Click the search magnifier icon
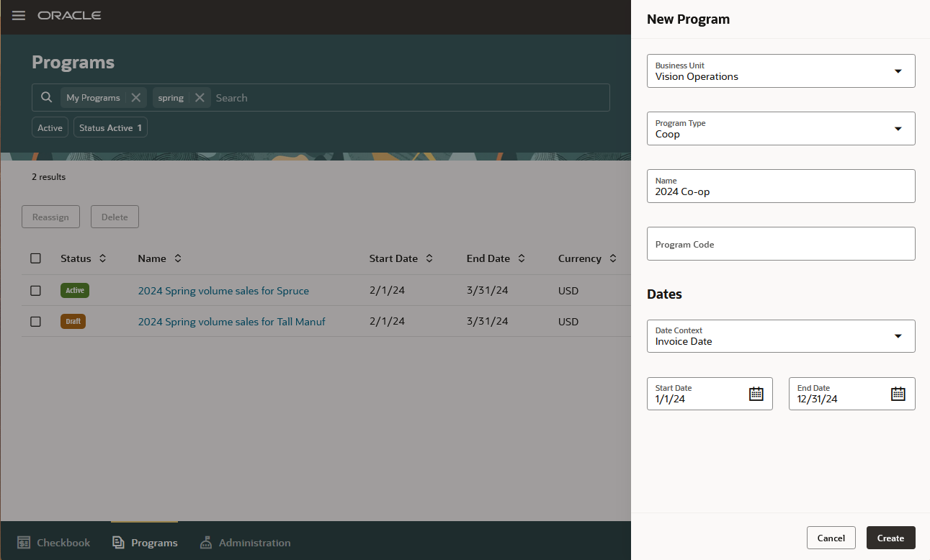 pos(46,97)
